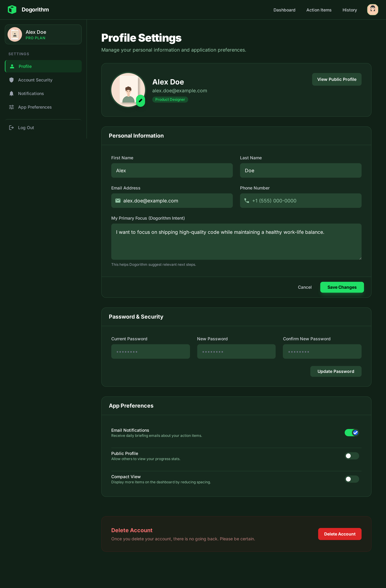The image size is (386, 588).
Task: Disable the Email Notifications toggle
Action: (352, 433)
